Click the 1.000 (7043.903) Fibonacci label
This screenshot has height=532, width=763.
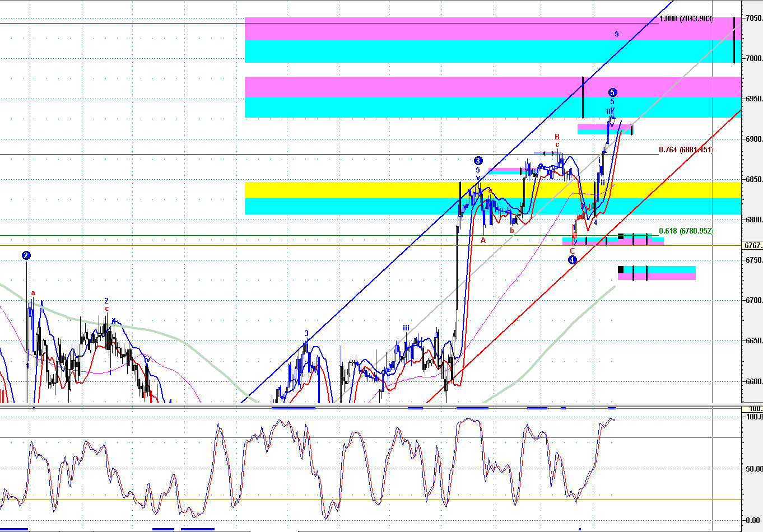coord(686,18)
